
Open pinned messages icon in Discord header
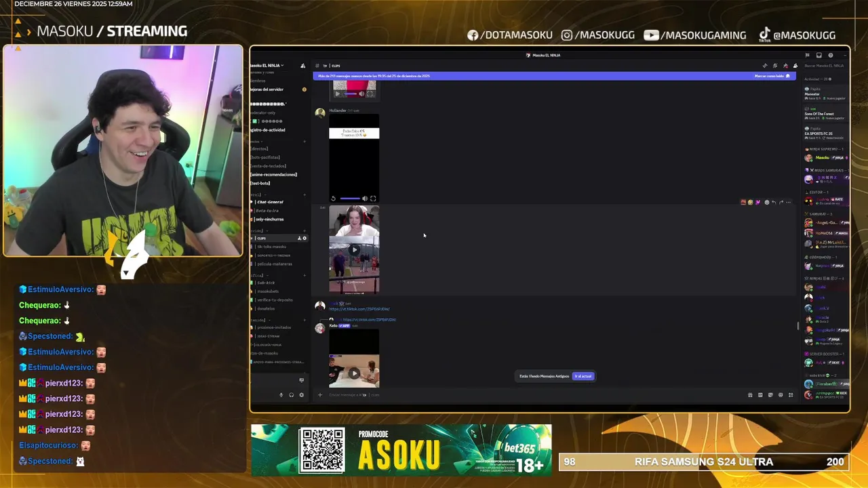point(785,66)
